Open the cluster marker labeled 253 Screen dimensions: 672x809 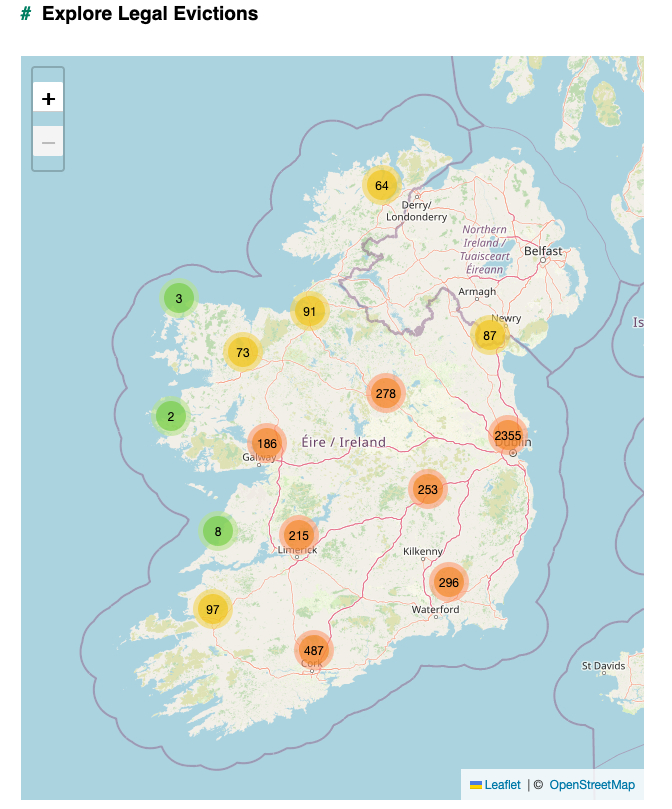coord(428,490)
